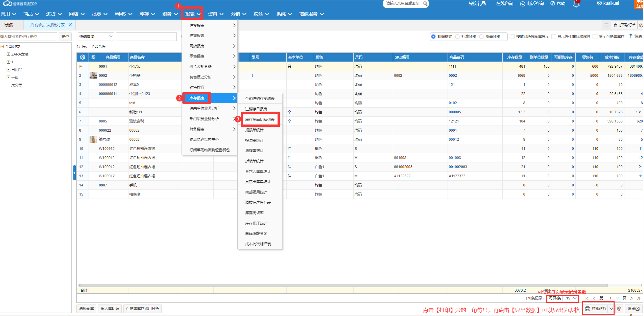
Task: Click the menu search magnifier icon
Action: [x=425, y=3]
